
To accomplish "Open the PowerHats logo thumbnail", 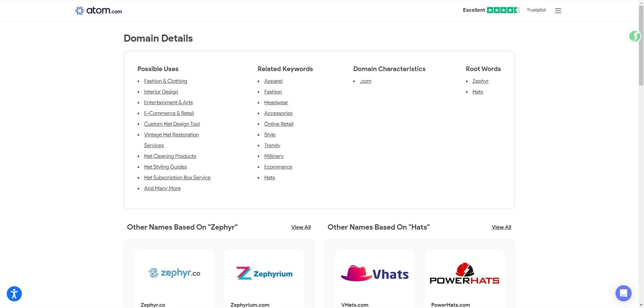I will pos(464,273).
